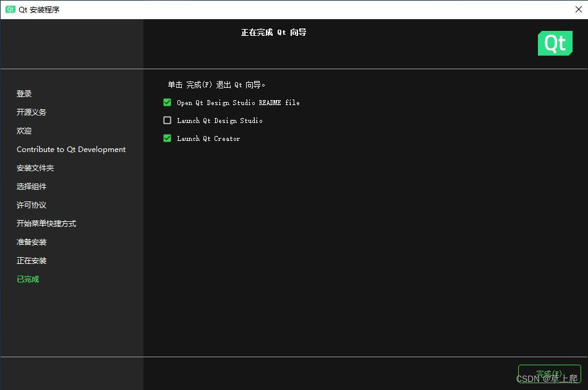588x390 pixels.
Task: Close the Qt installer window
Action: click(577, 9)
